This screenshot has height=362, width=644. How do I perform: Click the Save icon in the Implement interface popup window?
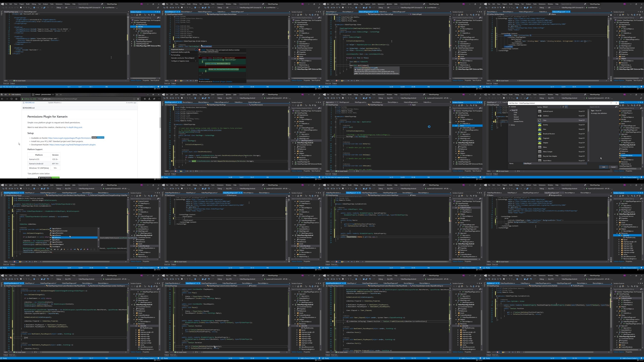202,7
